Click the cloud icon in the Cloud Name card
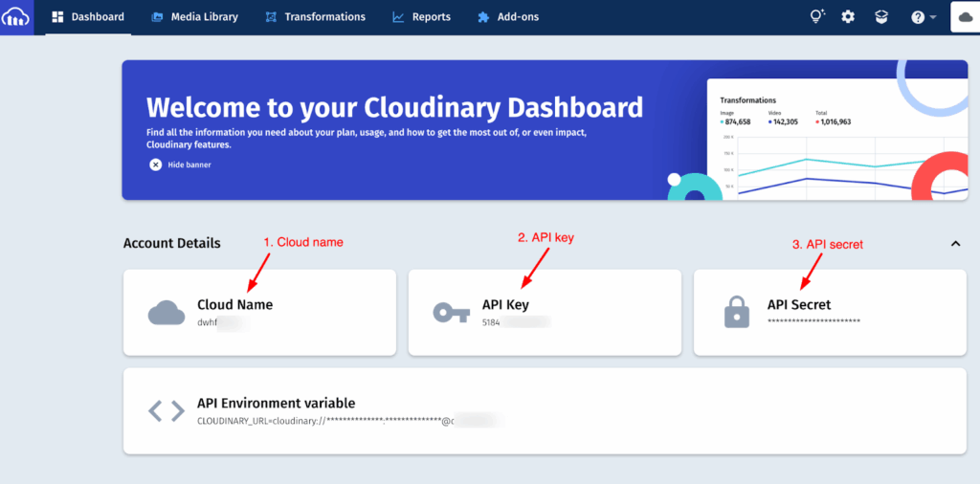 [167, 313]
